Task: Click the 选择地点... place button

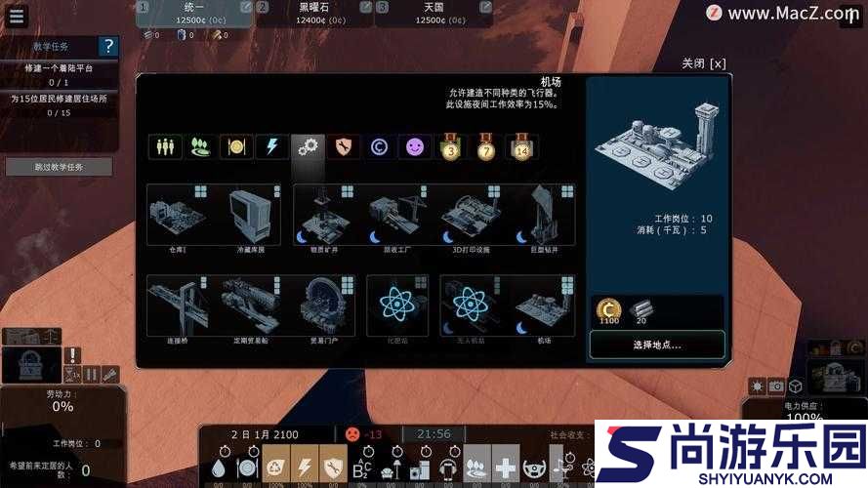Action: pos(657,345)
